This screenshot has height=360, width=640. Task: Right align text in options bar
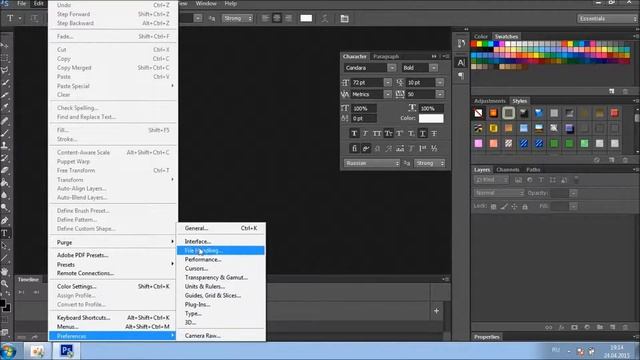[x=288, y=18]
